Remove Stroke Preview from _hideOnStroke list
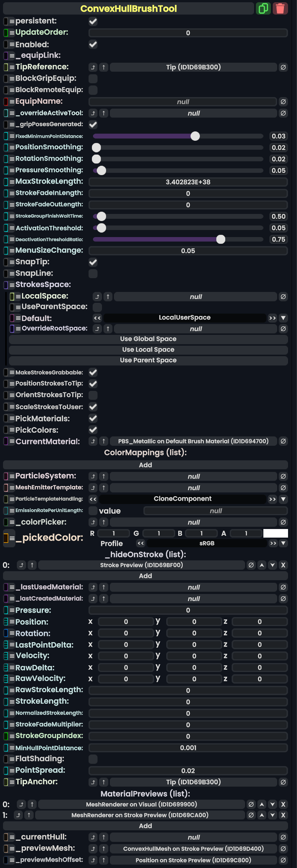Viewport: 297px width, 868px height. pos(283,565)
